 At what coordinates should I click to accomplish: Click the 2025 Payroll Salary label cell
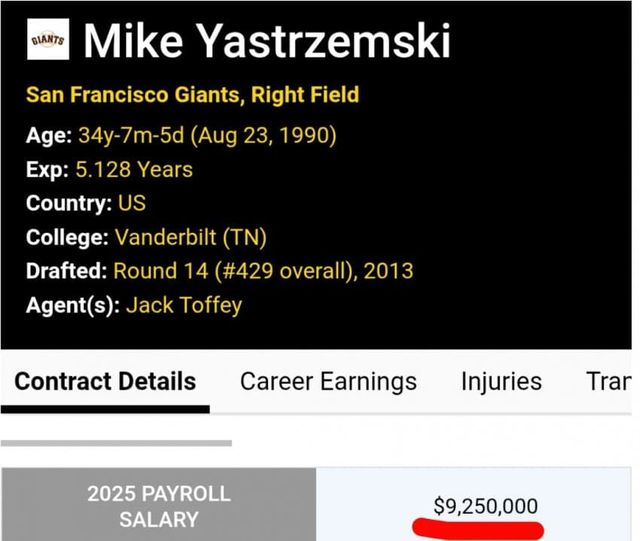pos(158,506)
